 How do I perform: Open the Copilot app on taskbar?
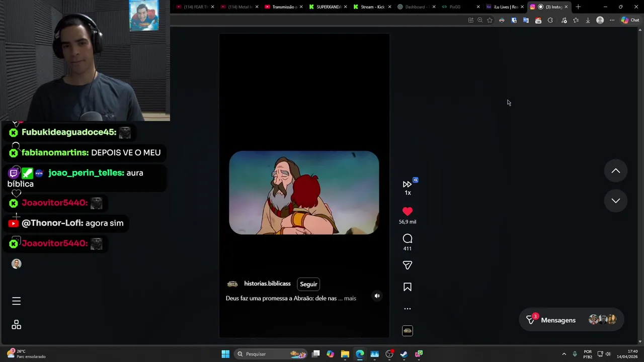[330, 354]
